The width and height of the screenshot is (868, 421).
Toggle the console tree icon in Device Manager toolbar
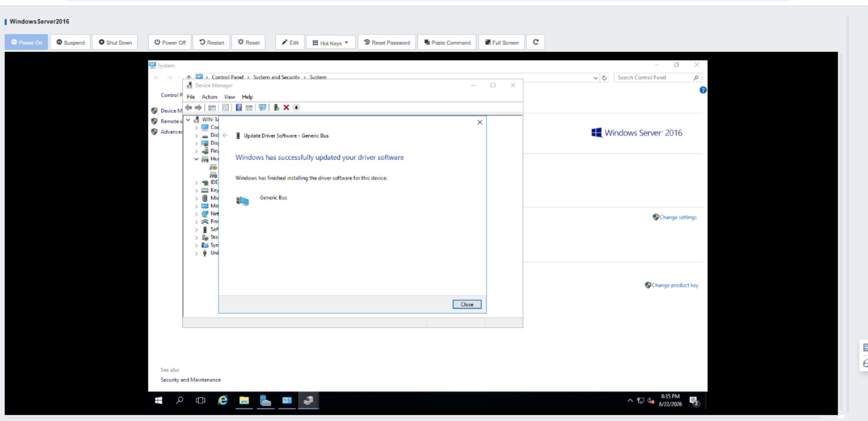coord(212,108)
